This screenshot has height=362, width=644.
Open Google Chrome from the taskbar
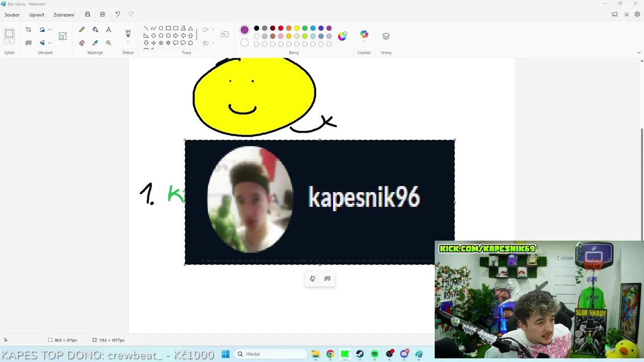pos(330,354)
